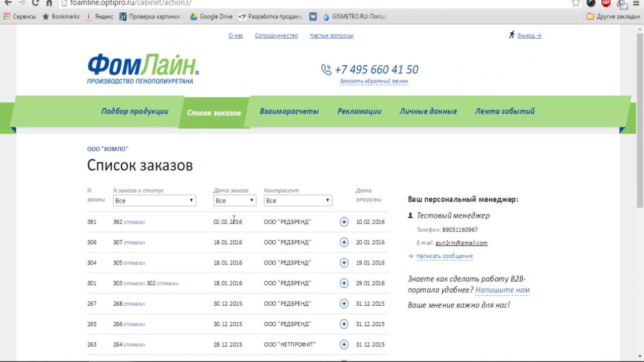
Task: Open the Другие закладки folder
Action: tap(613, 17)
